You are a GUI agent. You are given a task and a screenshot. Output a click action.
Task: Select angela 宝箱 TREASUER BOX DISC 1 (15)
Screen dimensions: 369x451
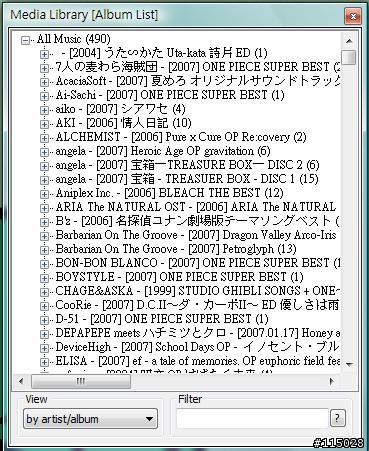(x=187, y=179)
